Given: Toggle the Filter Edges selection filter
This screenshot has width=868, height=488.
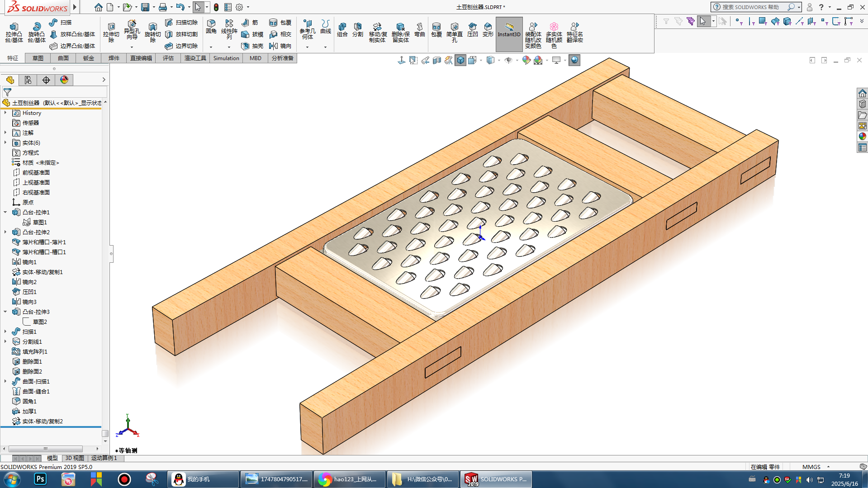Looking at the screenshot, I should 751,21.
